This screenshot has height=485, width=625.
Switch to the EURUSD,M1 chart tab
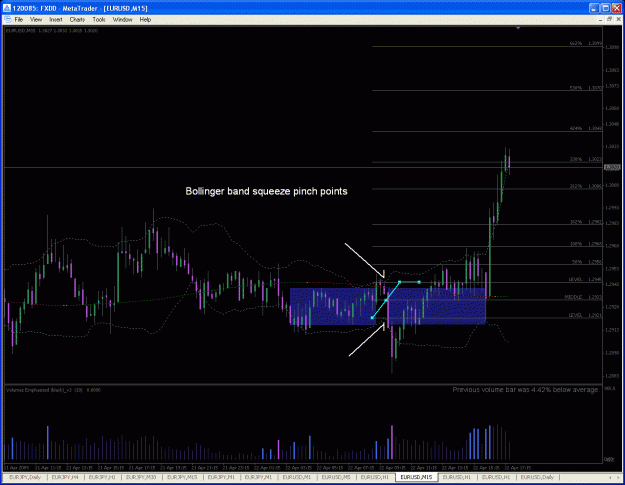tap(297, 477)
